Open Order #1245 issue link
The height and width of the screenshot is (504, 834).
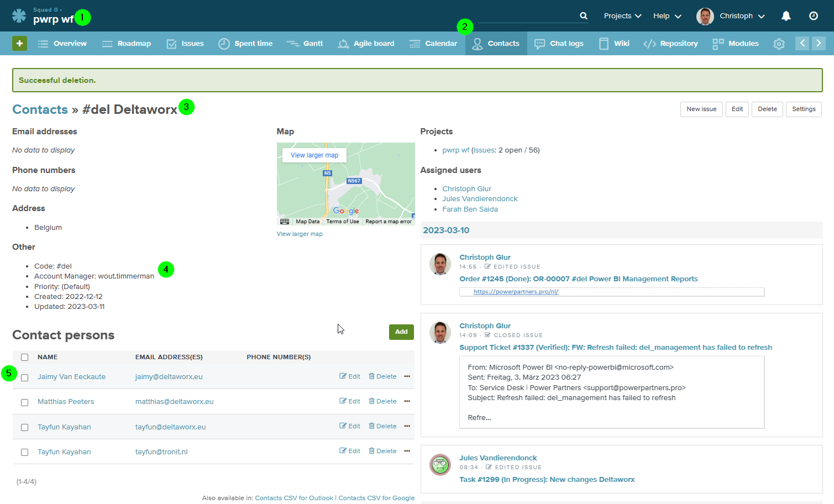click(578, 279)
